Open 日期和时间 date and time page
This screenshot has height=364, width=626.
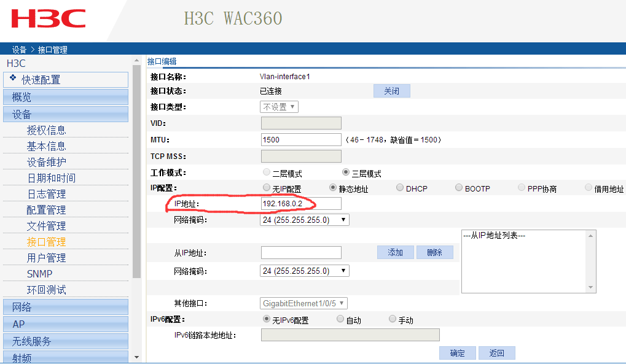[x=52, y=178]
